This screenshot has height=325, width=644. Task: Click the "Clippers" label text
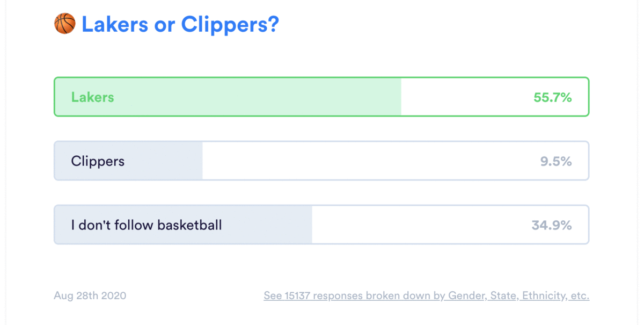coord(98,161)
